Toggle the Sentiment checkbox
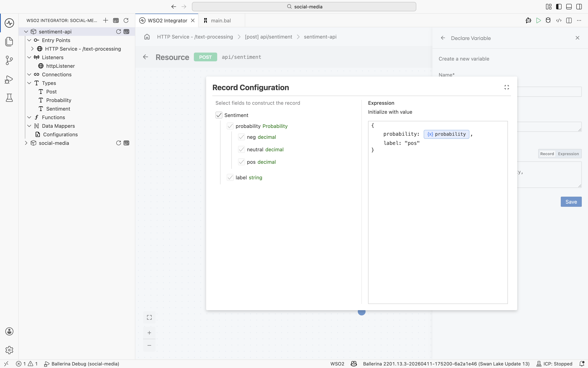This screenshot has width=588, height=368. coord(219,115)
